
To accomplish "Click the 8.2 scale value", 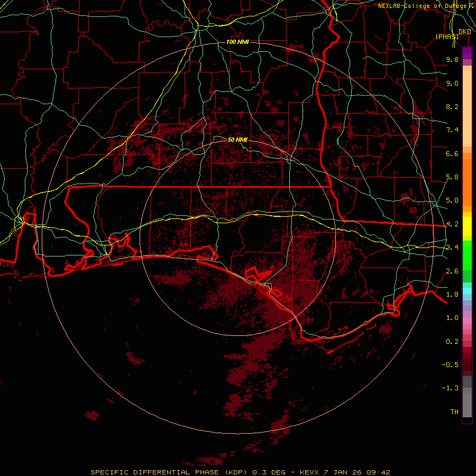I will (452, 106).
